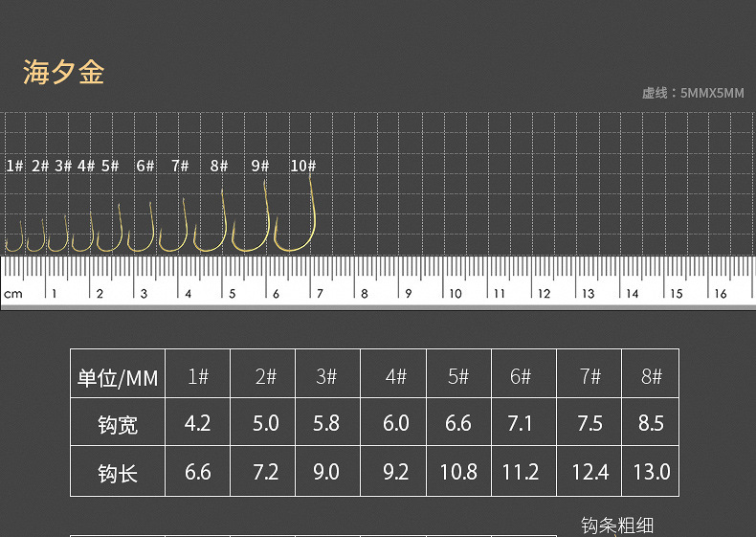This screenshot has height=537, width=756.
Task: Click the gold hook under the 8# label
Action: pos(211,221)
